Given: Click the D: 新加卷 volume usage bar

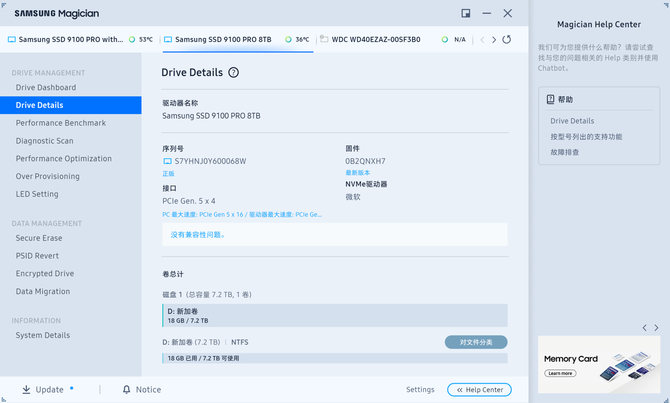Looking at the screenshot, I should (335, 315).
